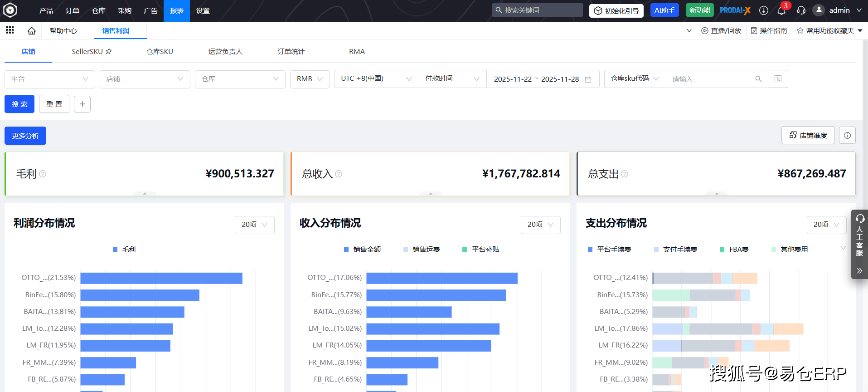Click the download center icon
Viewport: 868px width, 392px height.
pos(764,10)
